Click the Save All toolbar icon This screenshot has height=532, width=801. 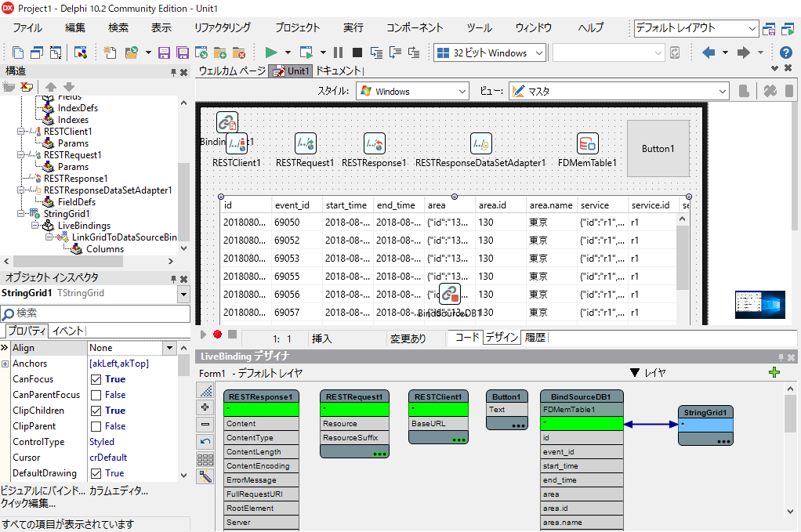181,52
